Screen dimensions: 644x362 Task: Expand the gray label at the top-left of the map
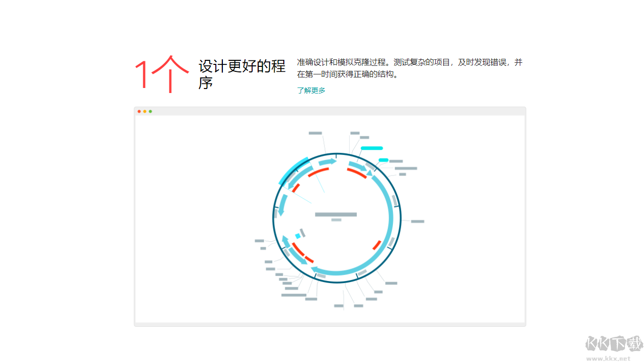click(315, 133)
